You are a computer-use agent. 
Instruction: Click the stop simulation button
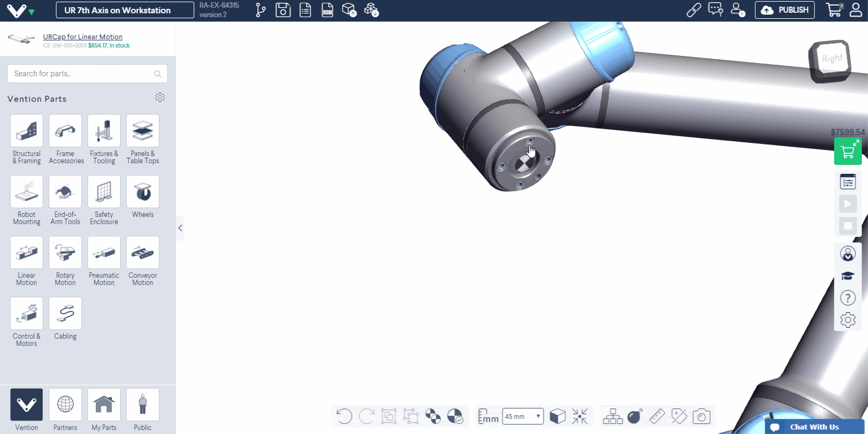click(848, 226)
